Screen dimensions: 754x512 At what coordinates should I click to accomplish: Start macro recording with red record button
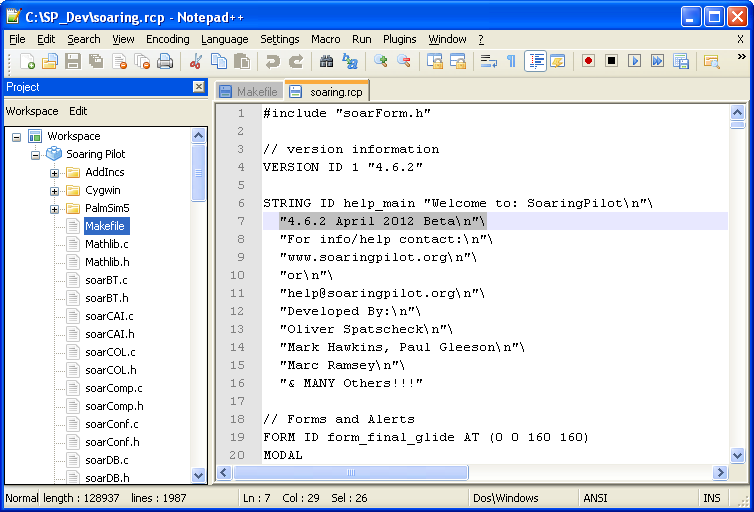[588, 61]
